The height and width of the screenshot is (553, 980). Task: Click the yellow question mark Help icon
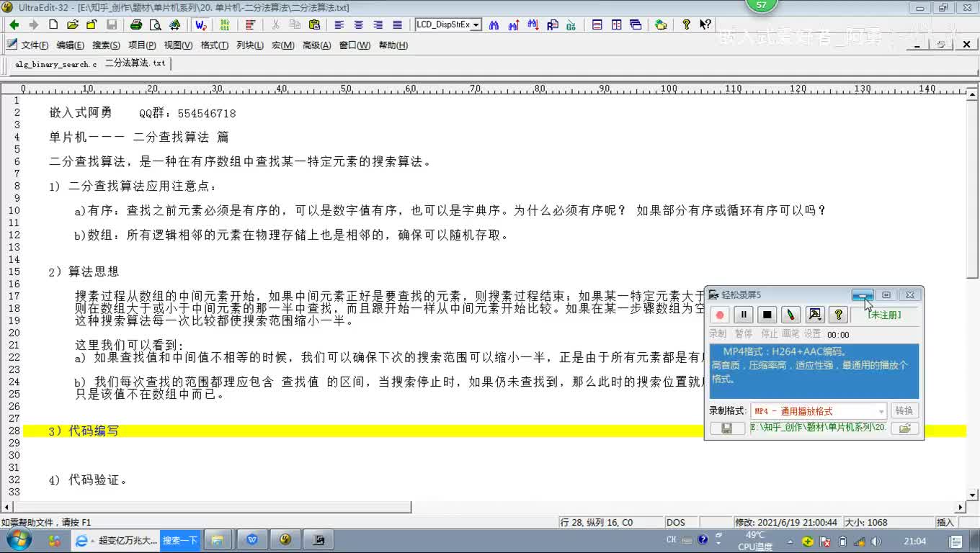(686, 24)
